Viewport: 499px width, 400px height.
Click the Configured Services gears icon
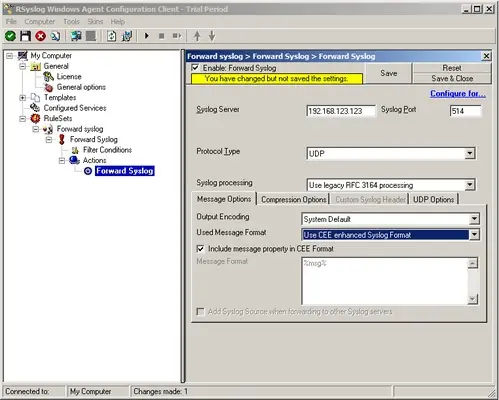pyautogui.click(x=35, y=108)
